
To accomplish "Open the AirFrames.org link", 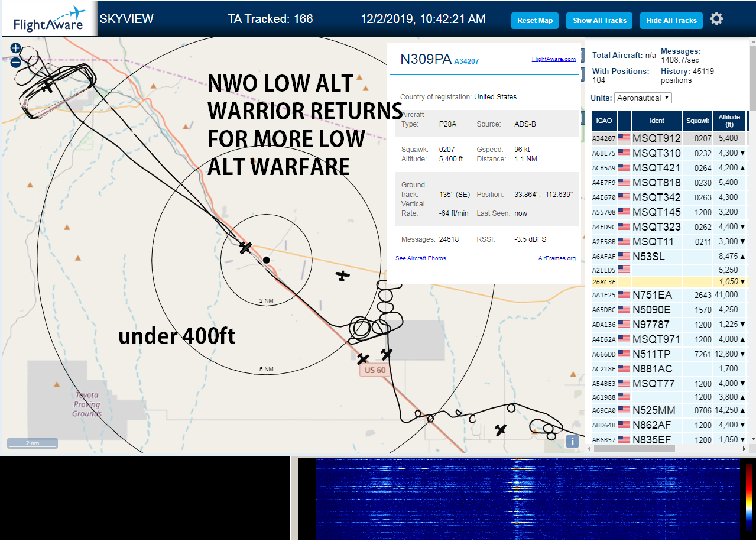I will (557, 258).
